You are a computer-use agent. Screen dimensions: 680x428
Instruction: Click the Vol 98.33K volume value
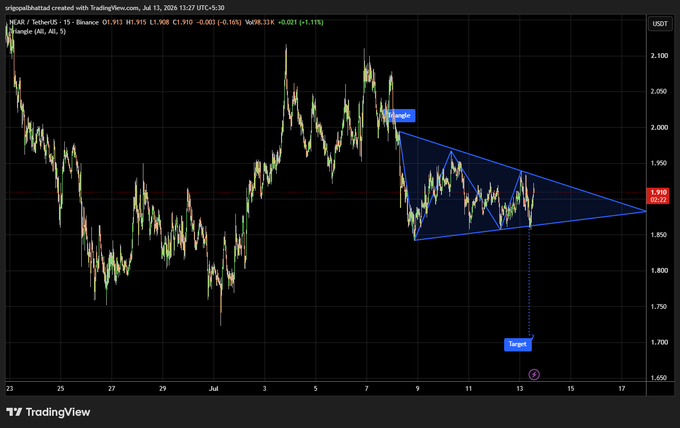point(260,22)
